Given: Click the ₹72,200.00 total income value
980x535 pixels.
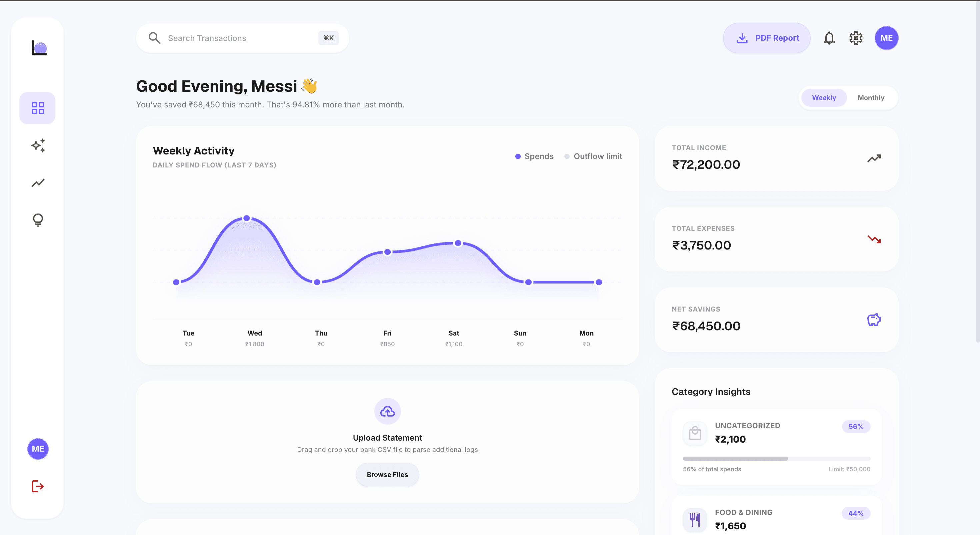Looking at the screenshot, I should pos(706,164).
